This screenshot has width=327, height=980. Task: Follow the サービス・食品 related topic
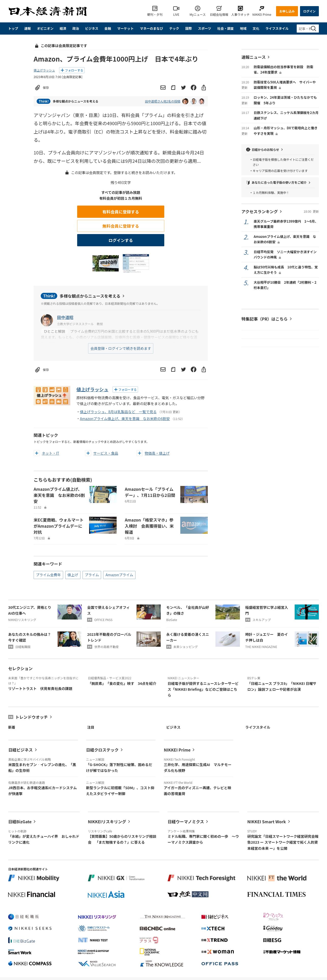tap(88, 453)
